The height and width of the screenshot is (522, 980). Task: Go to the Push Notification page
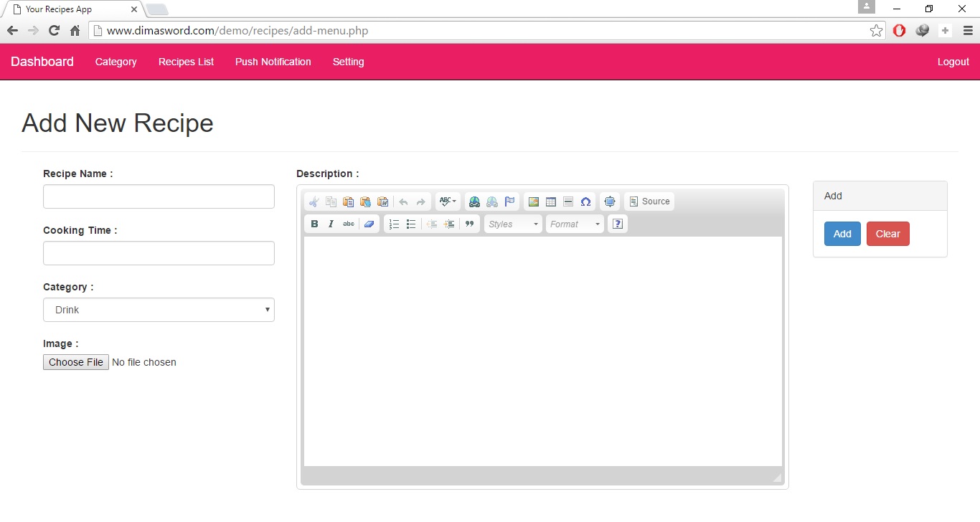click(273, 62)
